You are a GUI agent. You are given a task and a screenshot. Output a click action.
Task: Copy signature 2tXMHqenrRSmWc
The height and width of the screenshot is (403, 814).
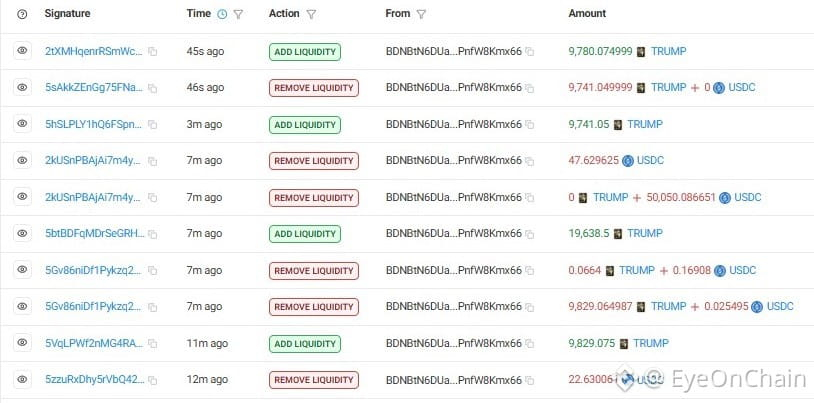152,51
